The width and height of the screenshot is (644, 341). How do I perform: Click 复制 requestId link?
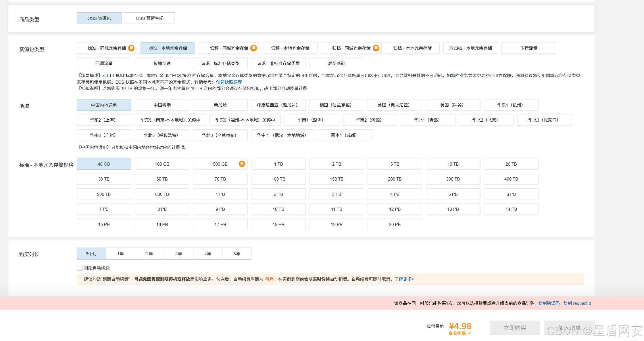tap(577, 303)
